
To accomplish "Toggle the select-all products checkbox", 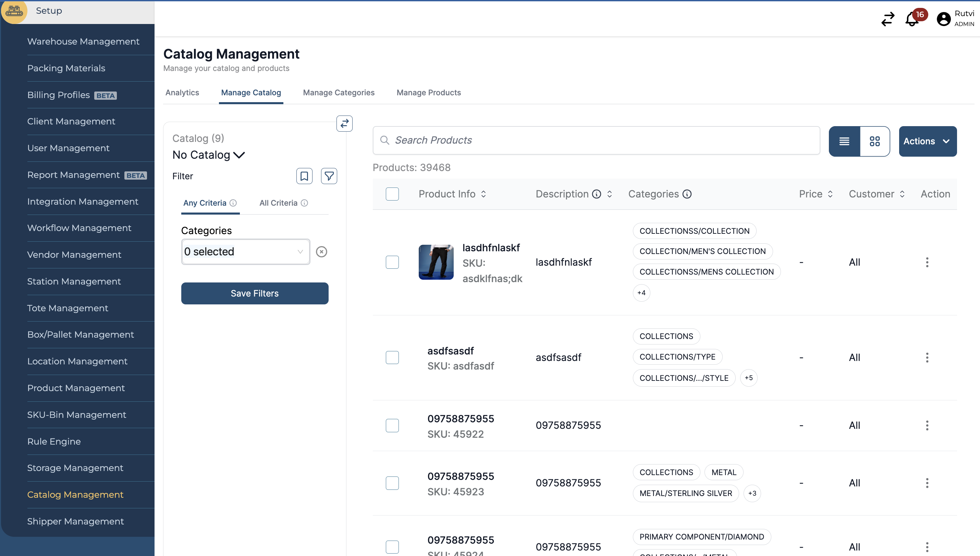I will pos(393,193).
